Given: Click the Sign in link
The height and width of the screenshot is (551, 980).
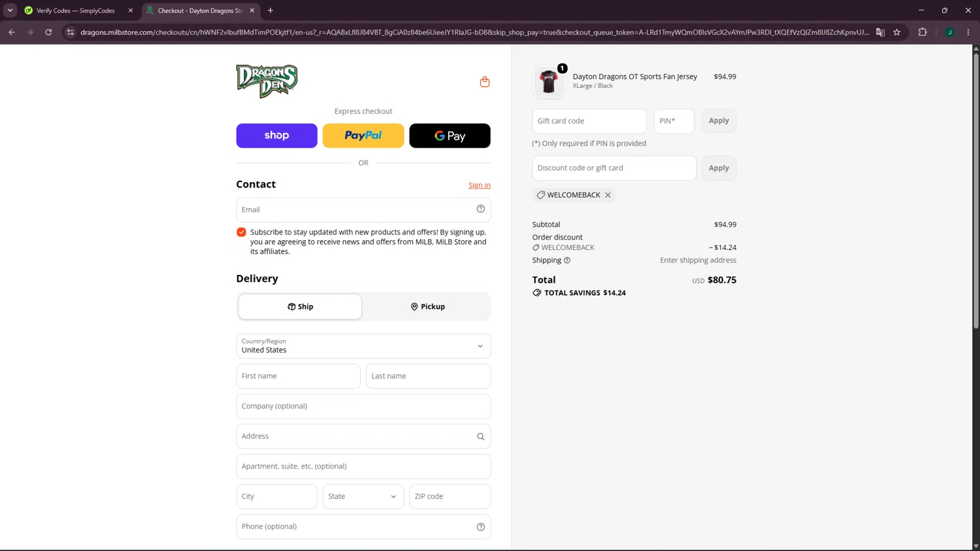Looking at the screenshot, I should pos(479,185).
